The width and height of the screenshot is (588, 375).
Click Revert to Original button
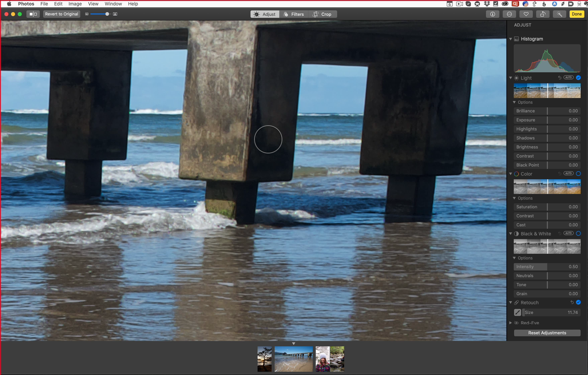click(62, 14)
